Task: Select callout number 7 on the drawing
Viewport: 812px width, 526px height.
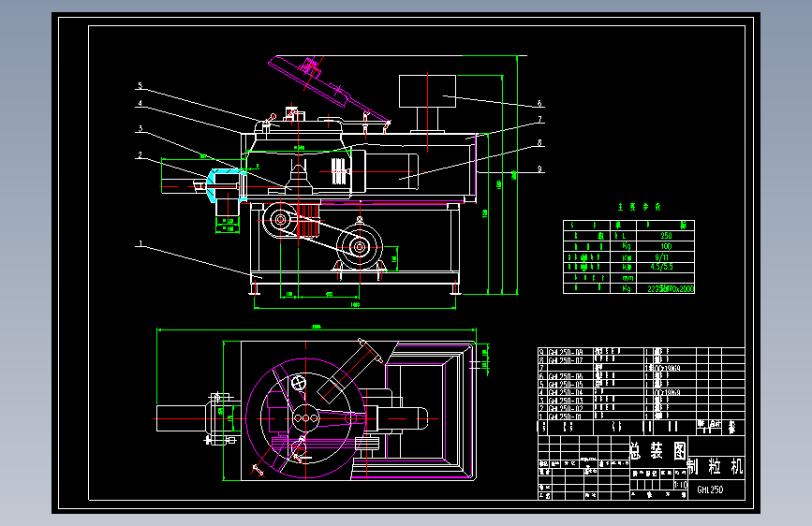Action: (x=539, y=120)
